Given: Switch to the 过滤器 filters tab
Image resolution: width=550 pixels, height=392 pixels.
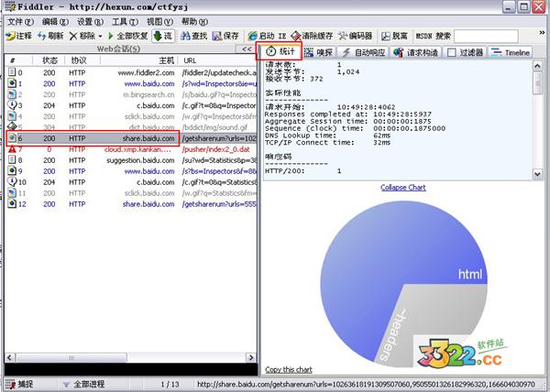Looking at the screenshot, I should coord(466,52).
